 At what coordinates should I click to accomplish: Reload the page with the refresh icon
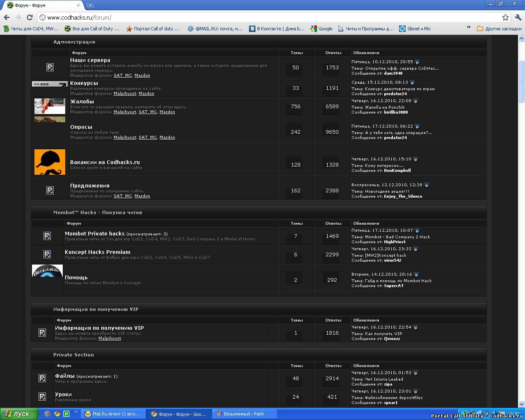coord(30,17)
